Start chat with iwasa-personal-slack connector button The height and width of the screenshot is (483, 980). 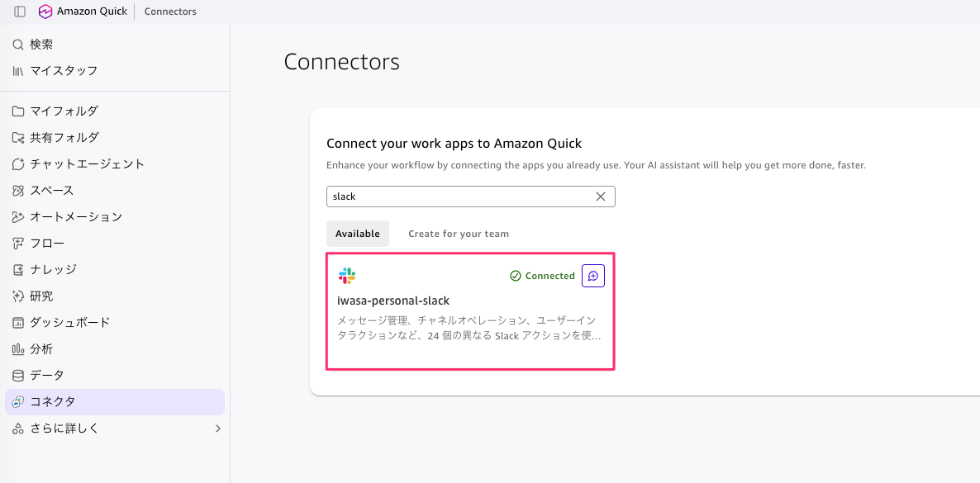pos(593,276)
